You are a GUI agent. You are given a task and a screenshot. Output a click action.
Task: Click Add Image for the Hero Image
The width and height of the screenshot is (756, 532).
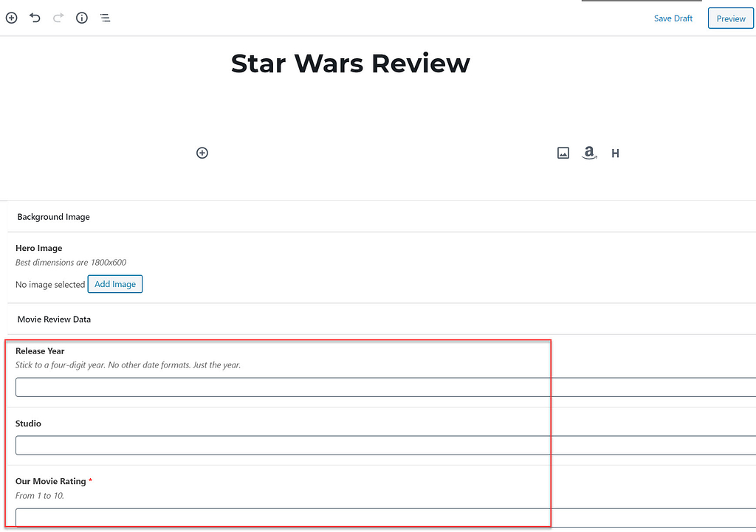(x=114, y=284)
